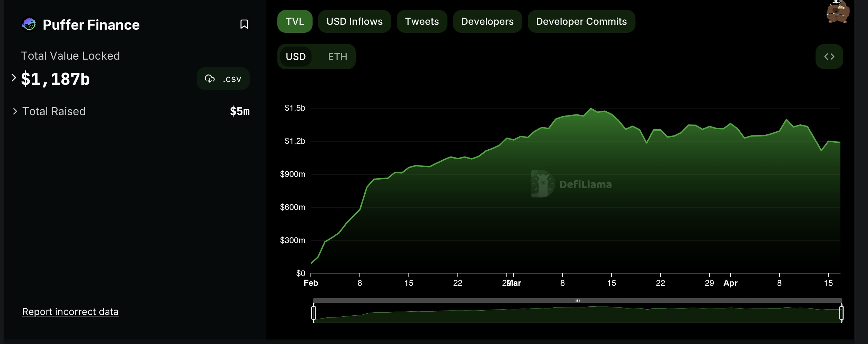This screenshot has width=868, height=344.
Task: Click the left handle of date range slider
Action: pyautogui.click(x=314, y=313)
